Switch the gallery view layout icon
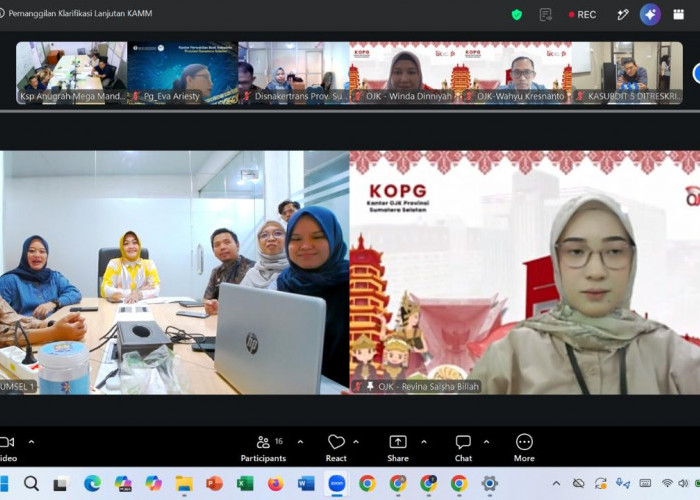The height and width of the screenshot is (500, 700). 679,15
